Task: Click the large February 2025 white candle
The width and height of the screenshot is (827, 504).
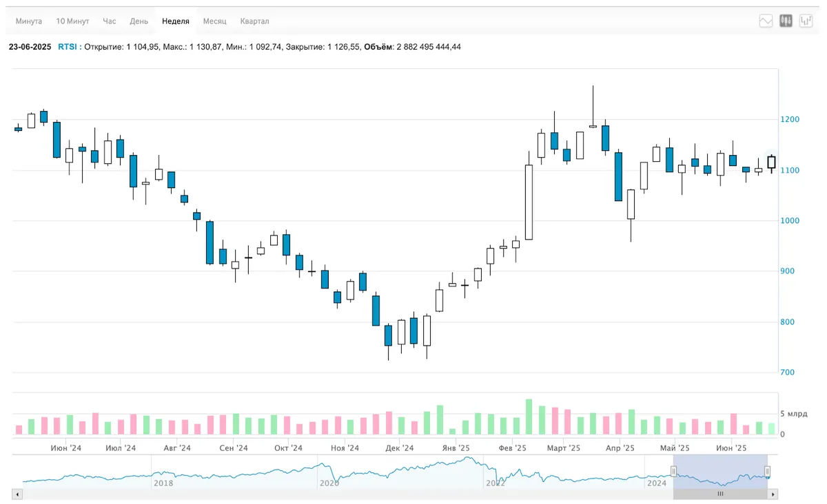Action: point(529,202)
